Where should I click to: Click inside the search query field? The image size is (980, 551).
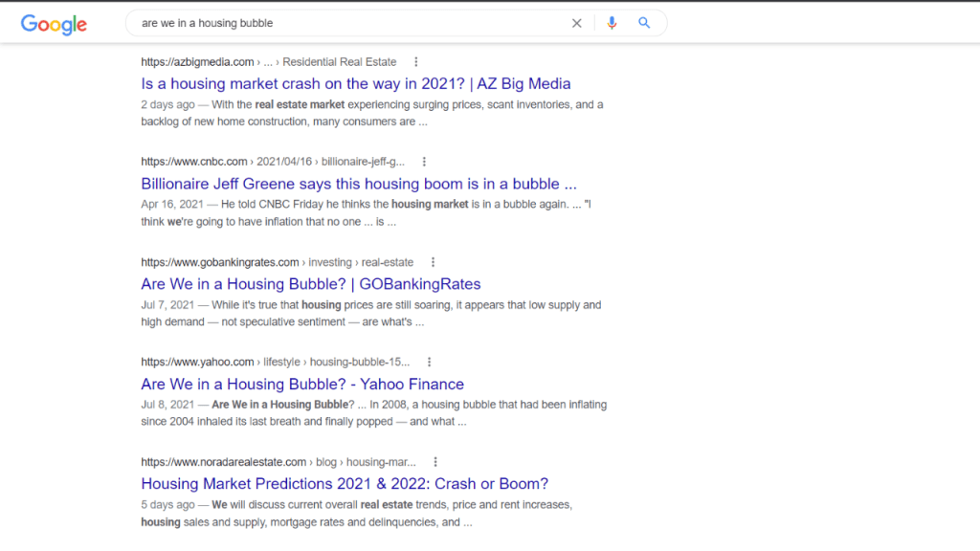point(335,22)
